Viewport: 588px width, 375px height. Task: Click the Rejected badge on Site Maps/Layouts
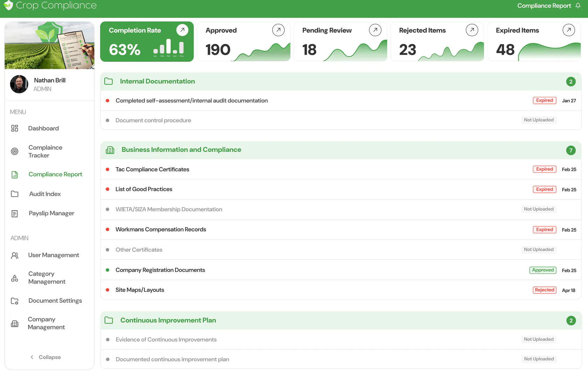tap(545, 290)
